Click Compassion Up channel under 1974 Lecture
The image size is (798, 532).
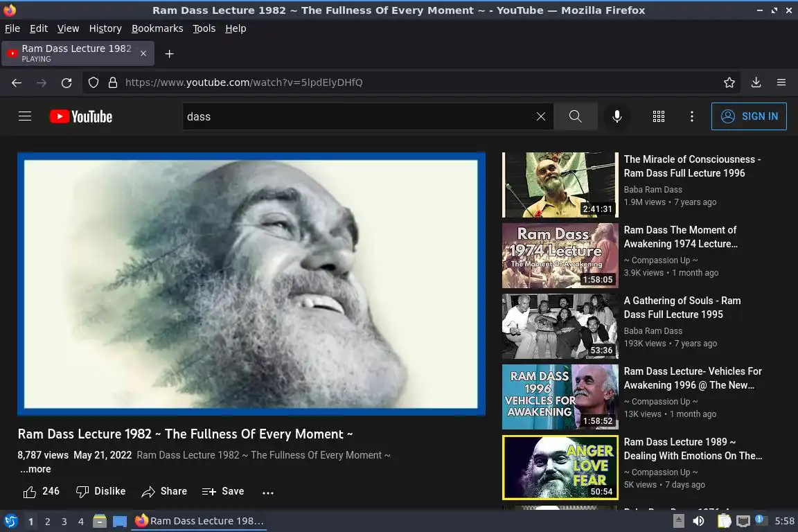(661, 260)
